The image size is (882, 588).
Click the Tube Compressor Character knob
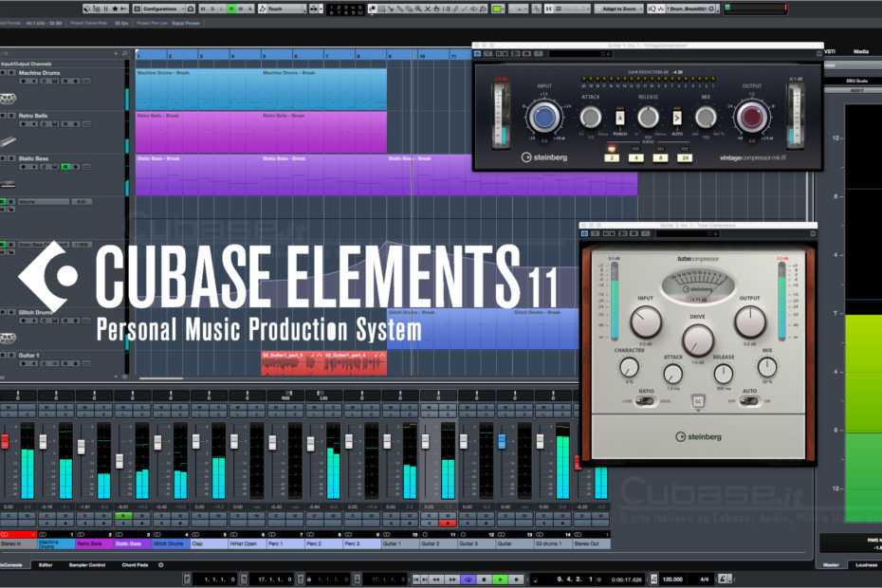click(629, 367)
